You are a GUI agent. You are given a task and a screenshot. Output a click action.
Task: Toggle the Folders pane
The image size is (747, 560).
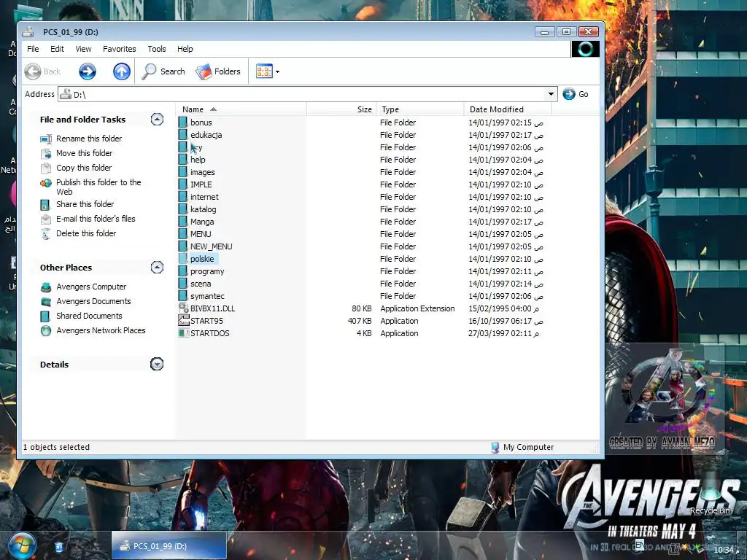218,71
